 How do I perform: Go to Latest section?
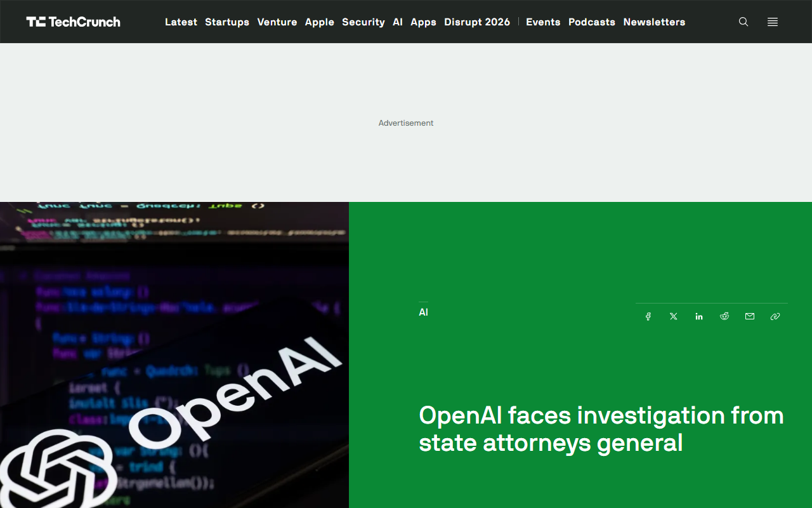click(x=181, y=22)
